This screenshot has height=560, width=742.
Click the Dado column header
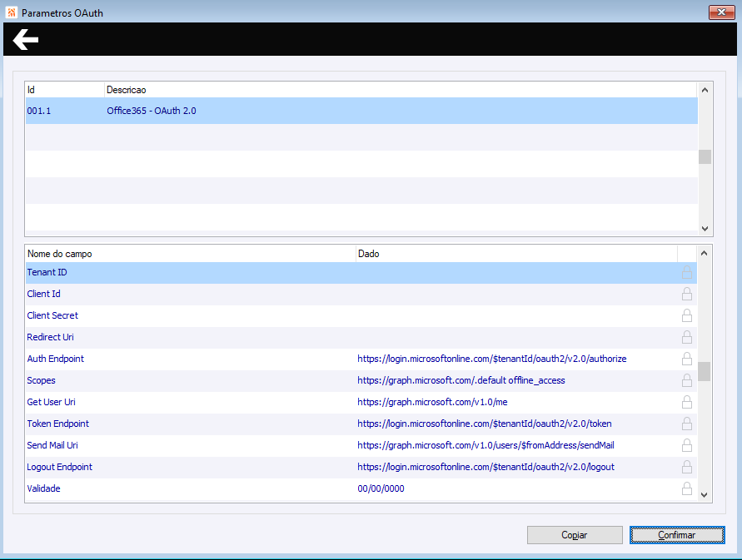tap(517, 254)
